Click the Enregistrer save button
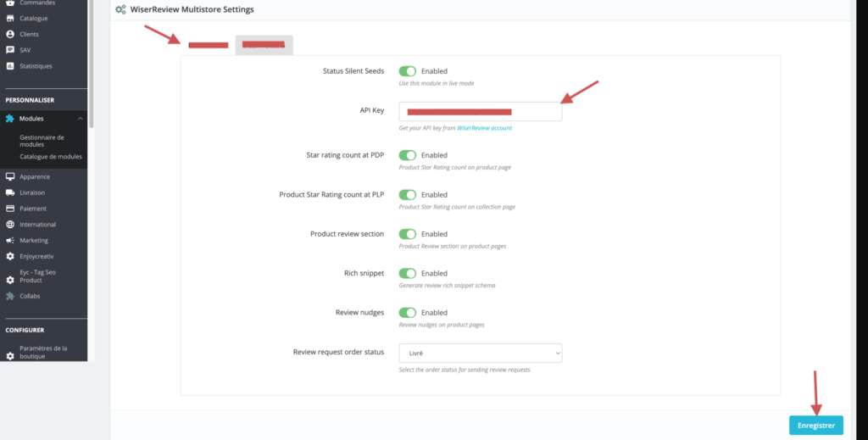 [815, 426]
